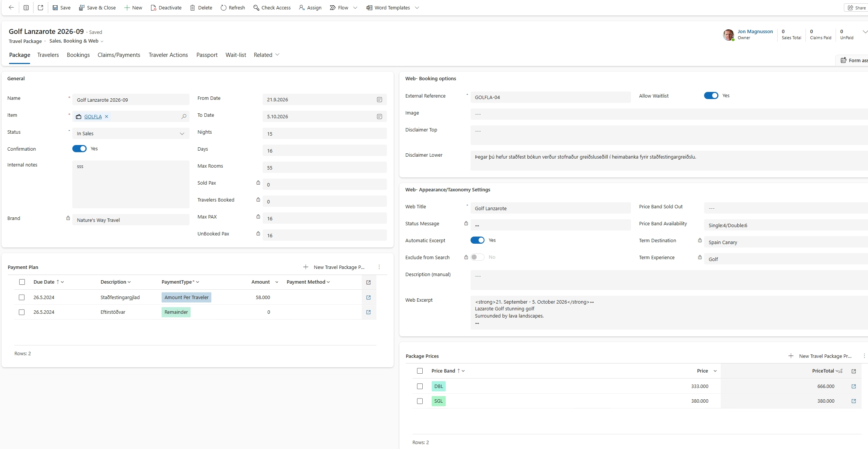Expand the Flow dropdown chevron
Screen dimensions: 868x449
pos(355,8)
